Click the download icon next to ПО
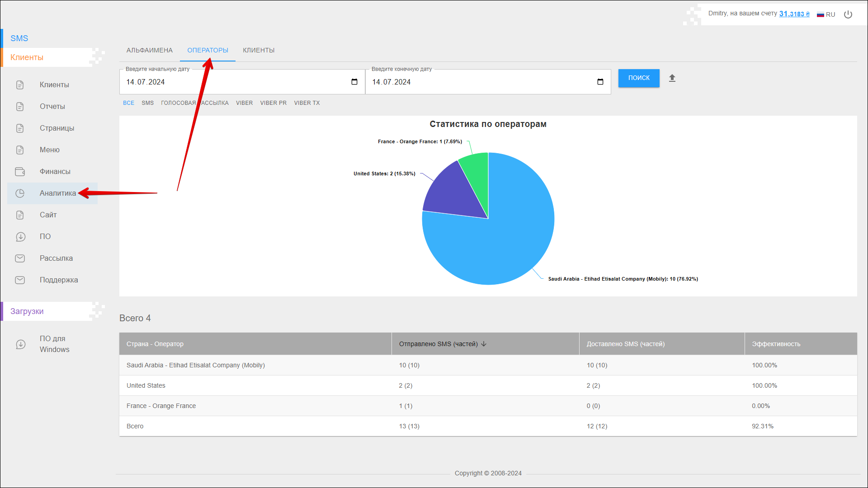Image resolution: width=868 pixels, height=488 pixels. pos(20,237)
